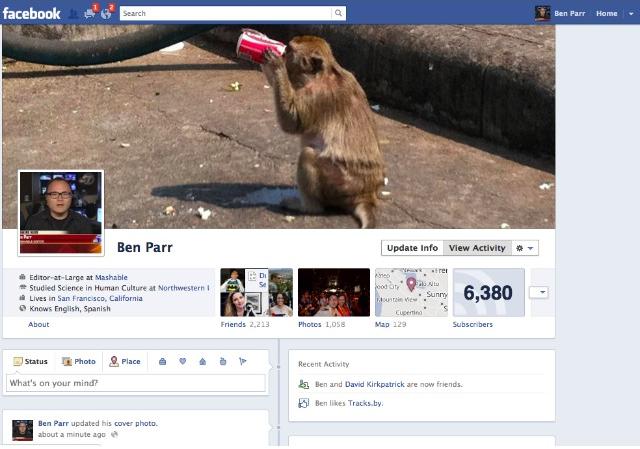
Task: Open Photos thumbnail
Action: pyautogui.click(x=334, y=292)
